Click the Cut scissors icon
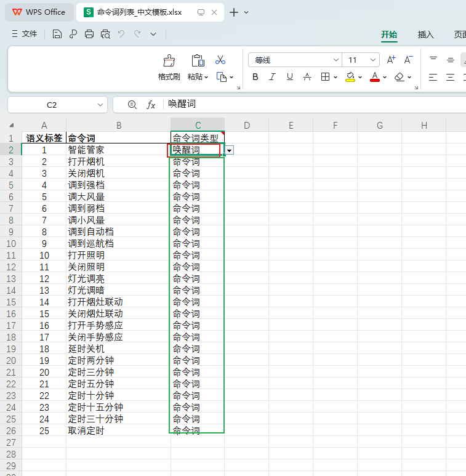The image size is (466, 476). click(220, 60)
